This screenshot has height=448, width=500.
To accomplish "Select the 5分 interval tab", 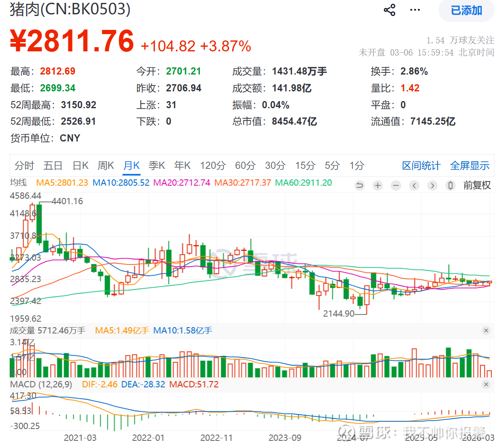I will click(x=332, y=165).
